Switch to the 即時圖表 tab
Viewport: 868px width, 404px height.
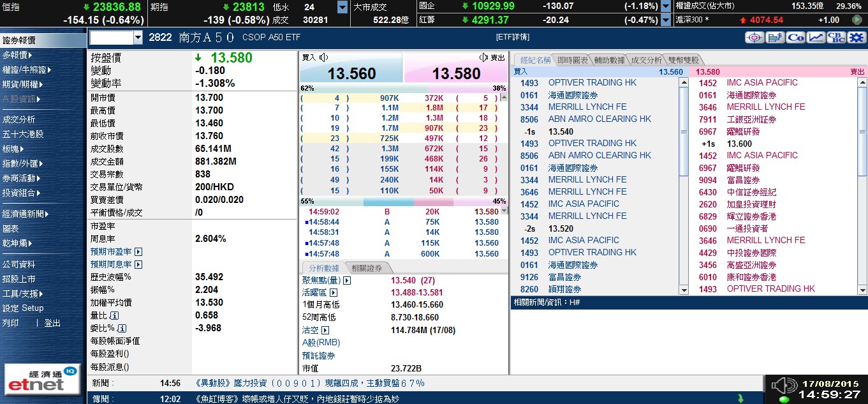click(573, 60)
